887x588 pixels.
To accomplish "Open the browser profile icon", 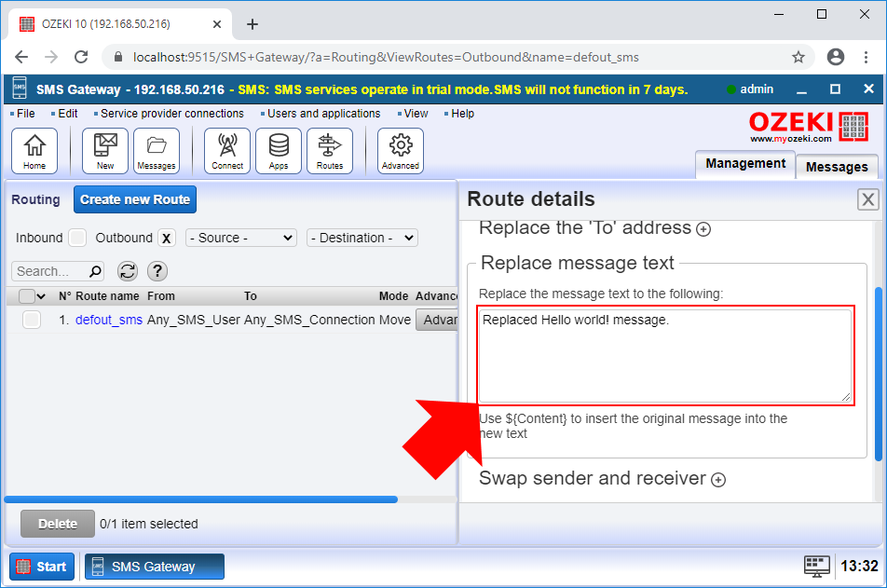I will pos(836,57).
